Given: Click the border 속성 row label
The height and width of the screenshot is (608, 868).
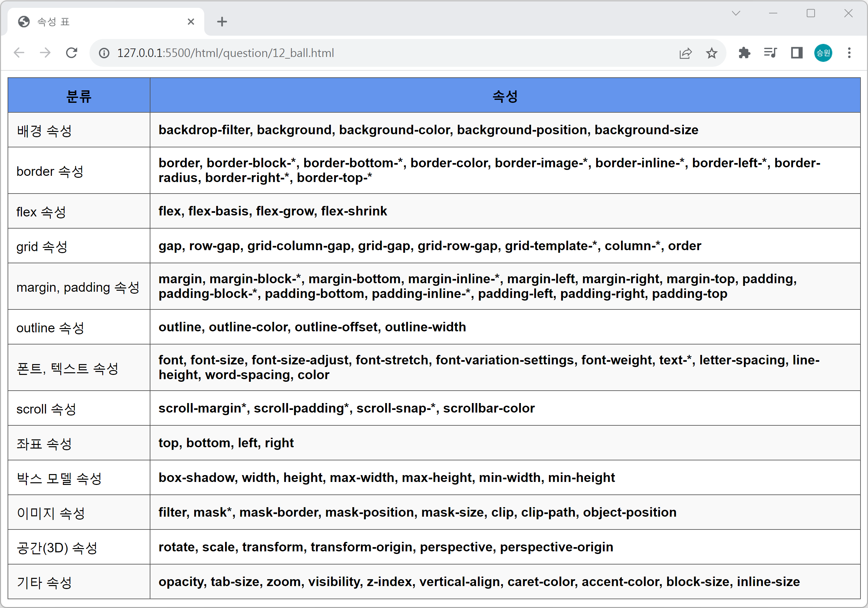Looking at the screenshot, I should pos(50,171).
